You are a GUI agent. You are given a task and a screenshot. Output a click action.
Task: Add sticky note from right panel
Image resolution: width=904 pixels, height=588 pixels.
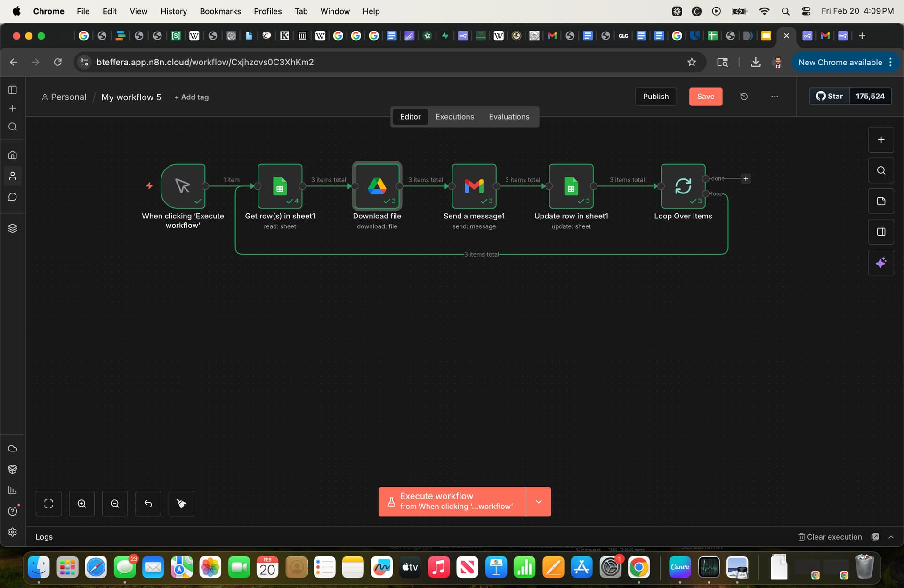point(880,201)
